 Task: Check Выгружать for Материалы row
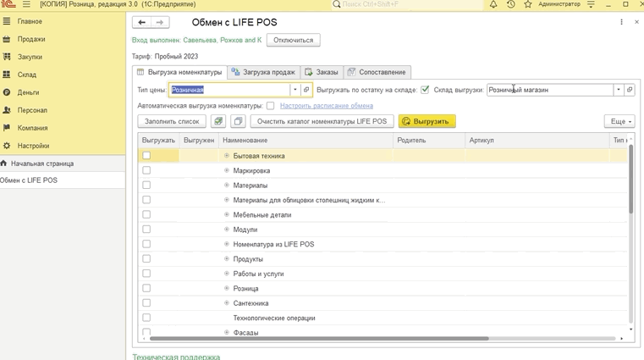[x=146, y=185]
